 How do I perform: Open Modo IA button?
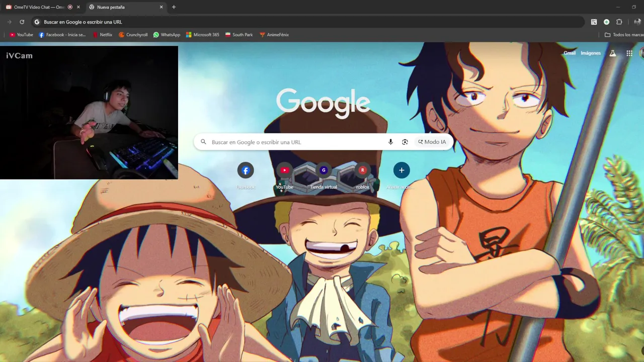432,142
